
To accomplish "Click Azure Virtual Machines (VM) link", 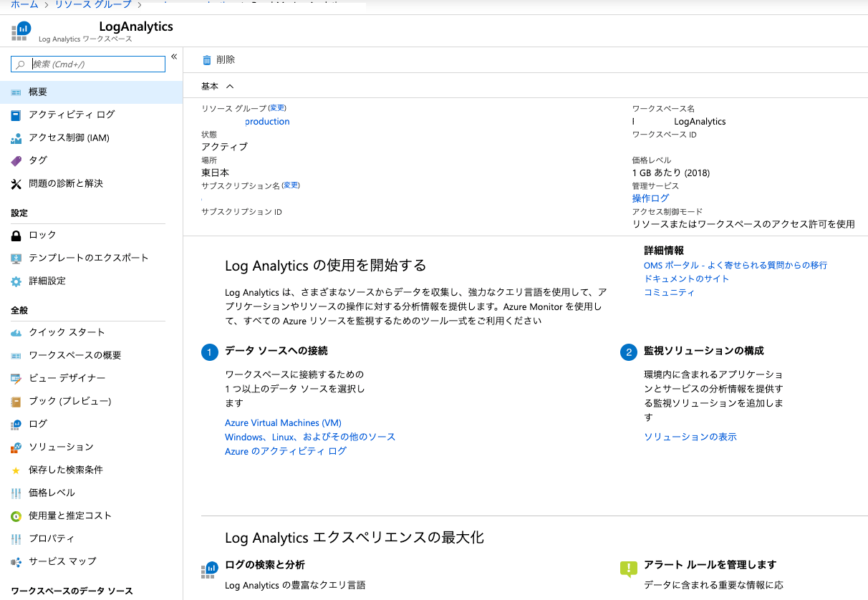I will [283, 423].
